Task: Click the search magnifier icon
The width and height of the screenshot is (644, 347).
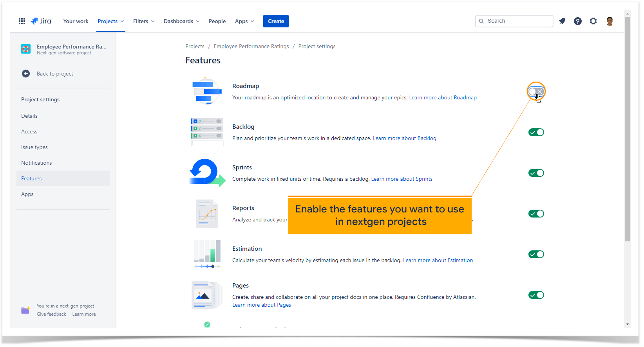Action: point(481,21)
